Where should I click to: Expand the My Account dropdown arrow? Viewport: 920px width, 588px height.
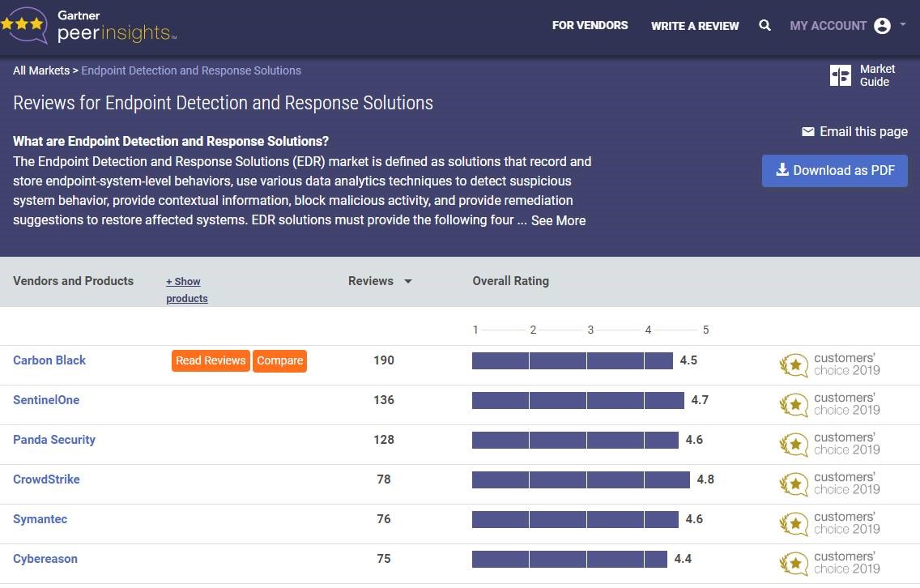pos(903,24)
